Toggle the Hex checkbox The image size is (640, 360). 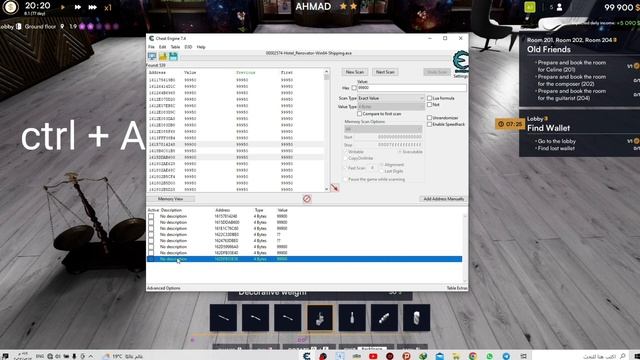[x=354, y=88]
